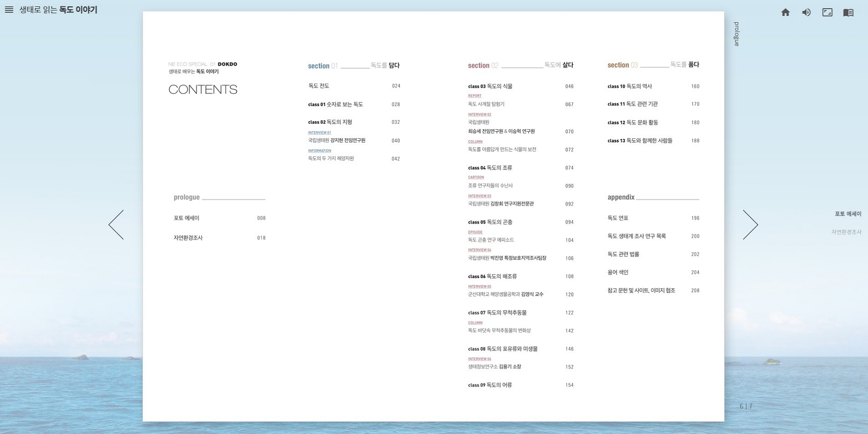This screenshot has height=434, width=868.
Task: Go to the next page arrow
Action: (x=750, y=224)
